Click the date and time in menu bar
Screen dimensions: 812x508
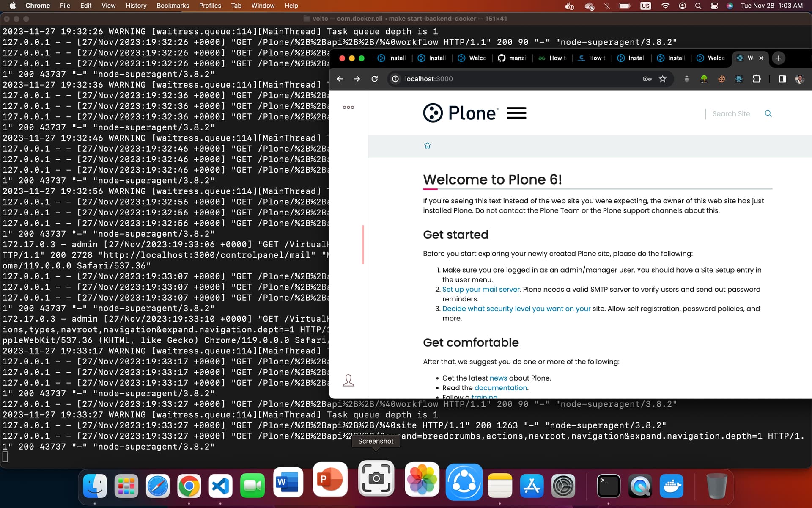coord(771,6)
